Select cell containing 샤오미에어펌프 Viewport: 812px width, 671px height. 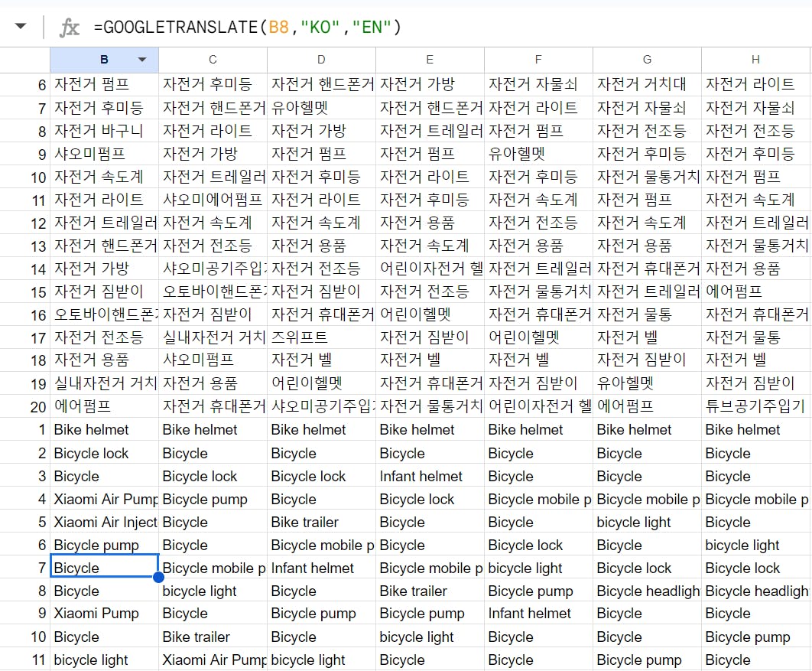tap(213, 200)
